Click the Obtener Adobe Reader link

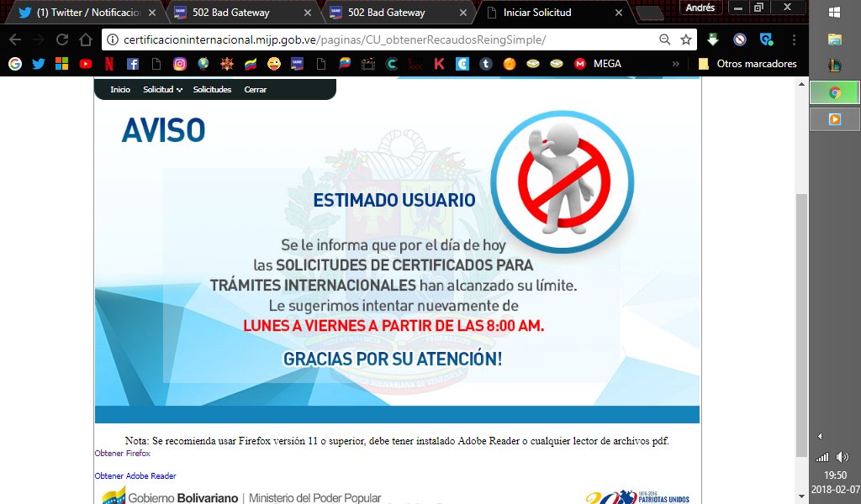[x=135, y=475]
